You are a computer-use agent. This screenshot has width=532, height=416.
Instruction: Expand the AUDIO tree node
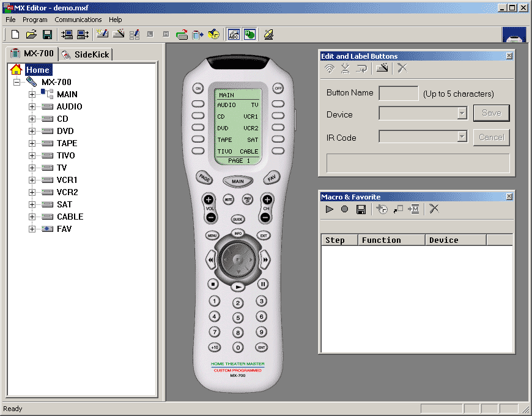(32, 106)
